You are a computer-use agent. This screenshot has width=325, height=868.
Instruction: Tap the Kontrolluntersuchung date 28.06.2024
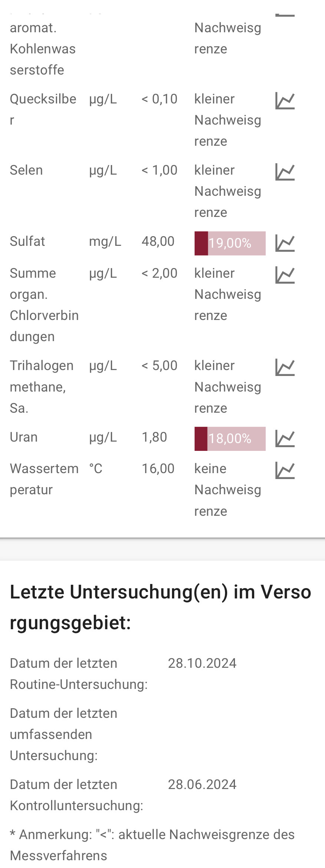pos(202,785)
